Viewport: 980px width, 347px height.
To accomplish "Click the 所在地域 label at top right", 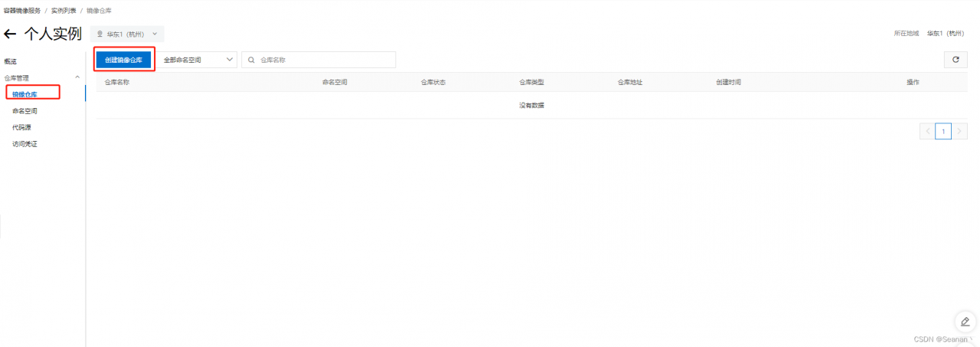I will [x=906, y=34].
